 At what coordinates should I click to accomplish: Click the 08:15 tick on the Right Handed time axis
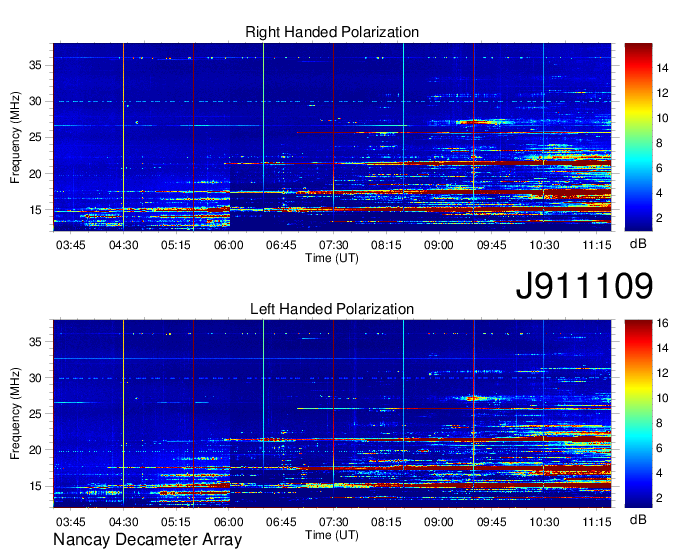[386, 245]
